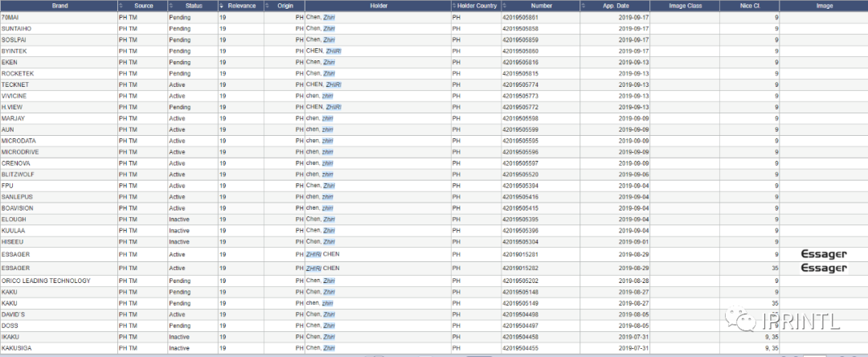Select the HISEEU brand cell
Image resolution: width=868 pixels, height=357 pixels.
click(x=59, y=242)
